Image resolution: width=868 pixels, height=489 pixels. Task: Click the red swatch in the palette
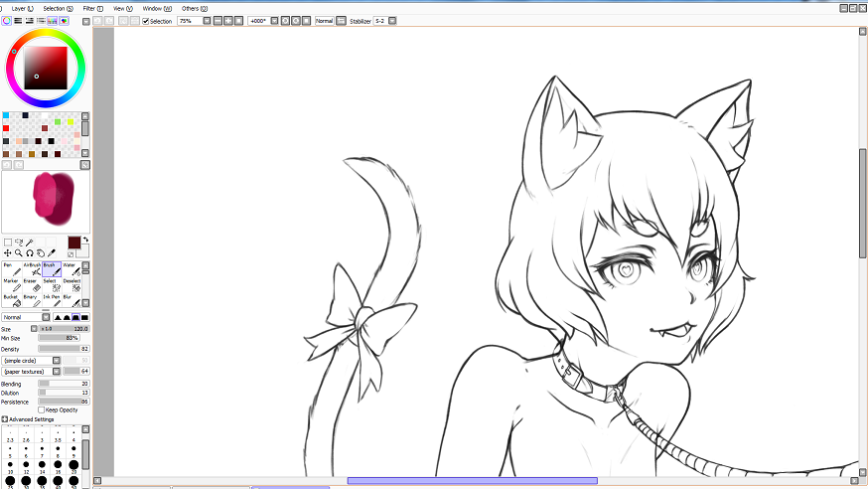point(6,128)
